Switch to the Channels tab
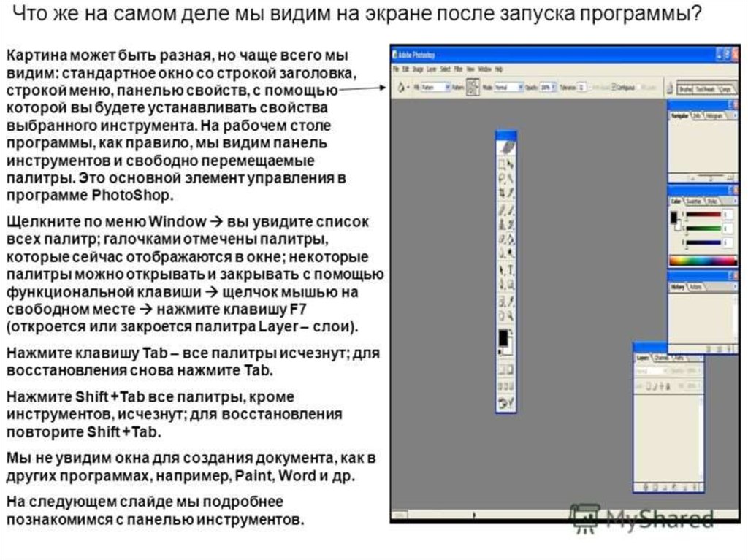The width and height of the screenshot is (748, 560). (660, 358)
